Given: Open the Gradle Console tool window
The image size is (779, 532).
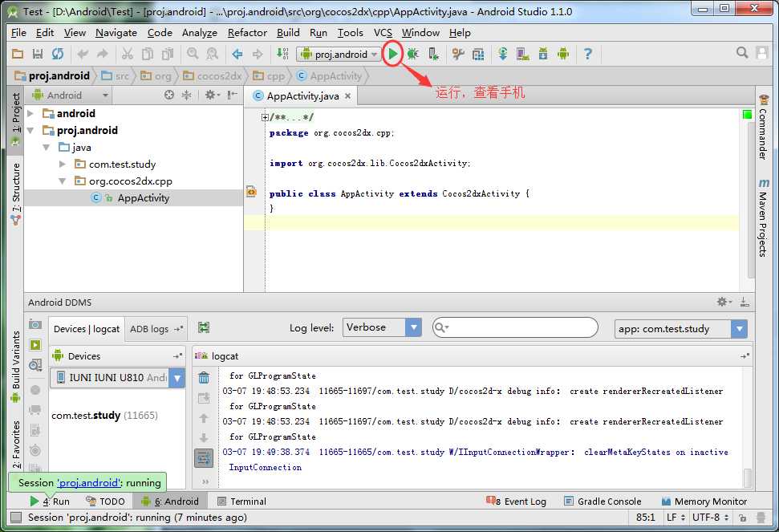Looking at the screenshot, I should pyautogui.click(x=603, y=502).
